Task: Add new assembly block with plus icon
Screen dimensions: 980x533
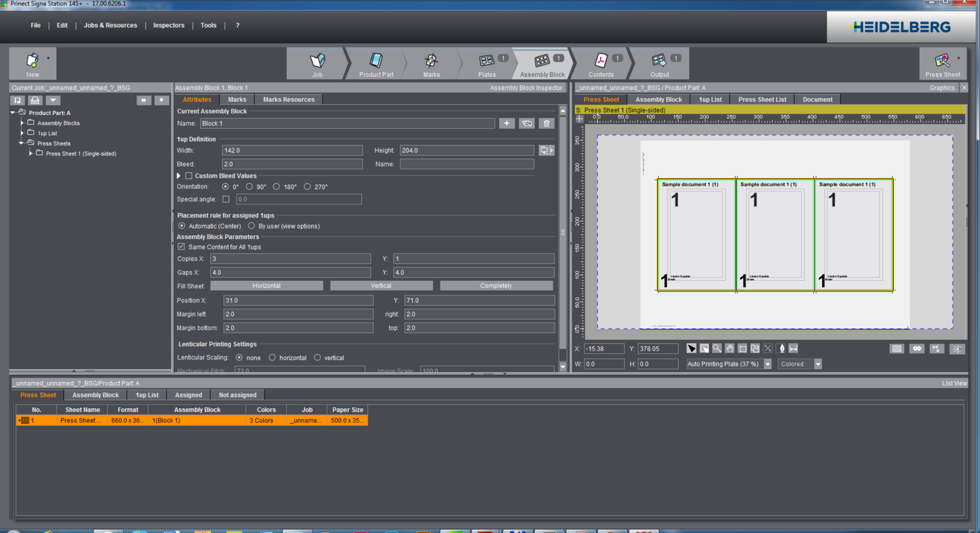Action: point(506,123)
